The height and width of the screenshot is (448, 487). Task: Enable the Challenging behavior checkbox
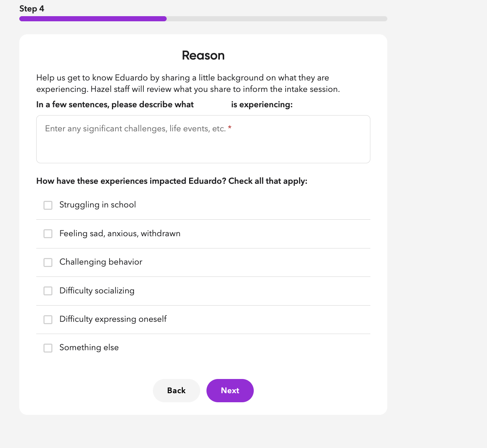pos(48,263)
